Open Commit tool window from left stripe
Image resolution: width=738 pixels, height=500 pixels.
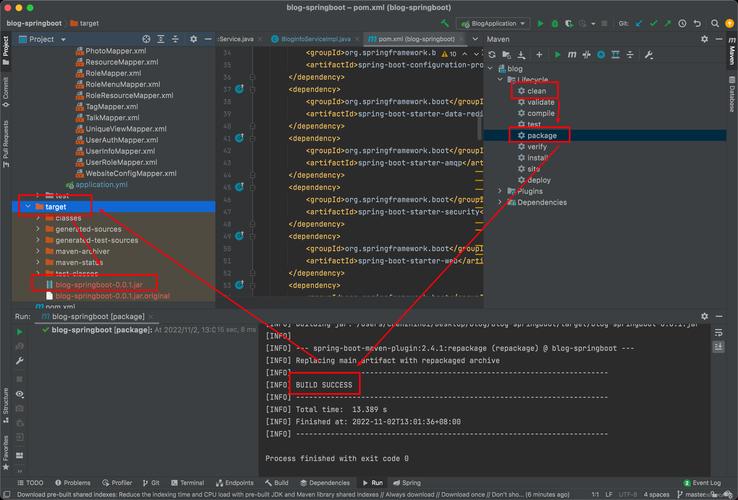pyautogui.click(x=6, y=92)
